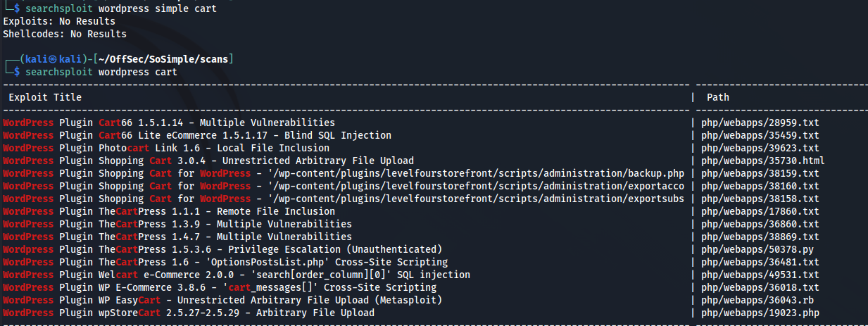Click the 'Exploit Title' column header

45,97
